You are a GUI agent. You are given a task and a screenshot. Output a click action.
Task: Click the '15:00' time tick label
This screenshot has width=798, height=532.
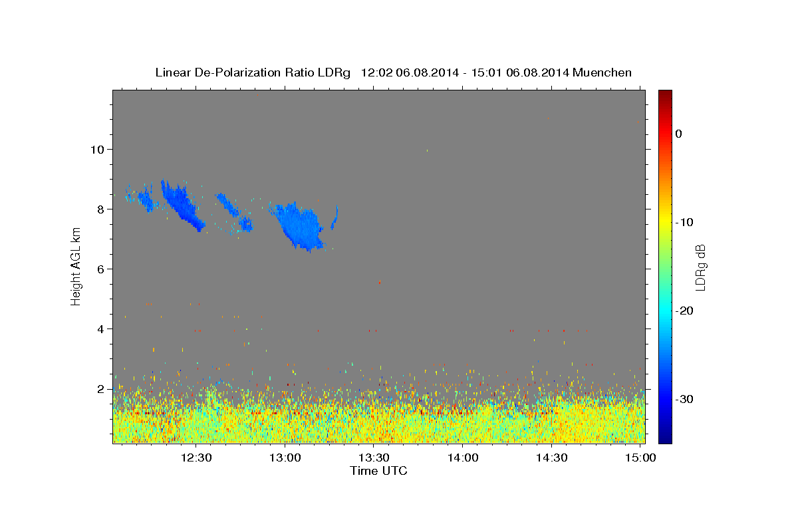point(640,458)
